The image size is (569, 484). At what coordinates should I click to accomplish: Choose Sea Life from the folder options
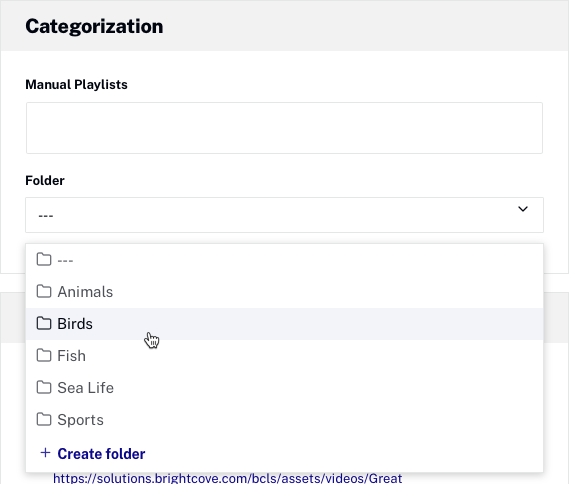coord(284,387)
